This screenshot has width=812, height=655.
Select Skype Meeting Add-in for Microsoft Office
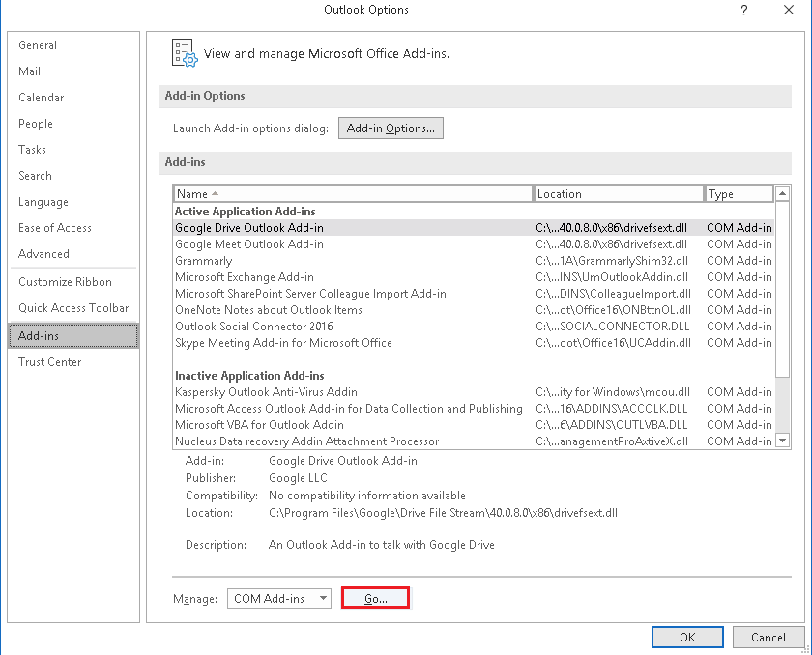pyautogui.click(x=474, y=343)
